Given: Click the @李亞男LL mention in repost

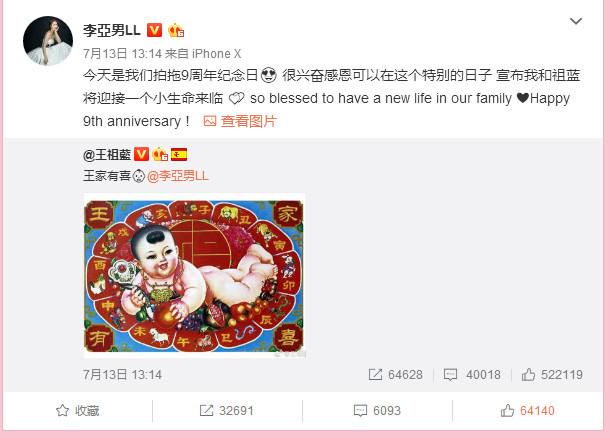Looking at the screenshot, I should coord(178,176).
